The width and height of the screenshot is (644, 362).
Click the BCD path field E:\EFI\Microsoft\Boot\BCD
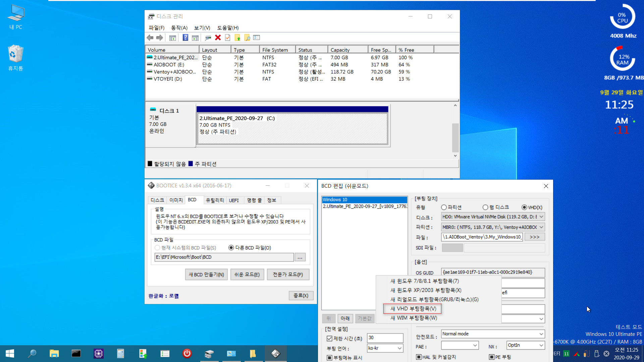tap(224, 257)
